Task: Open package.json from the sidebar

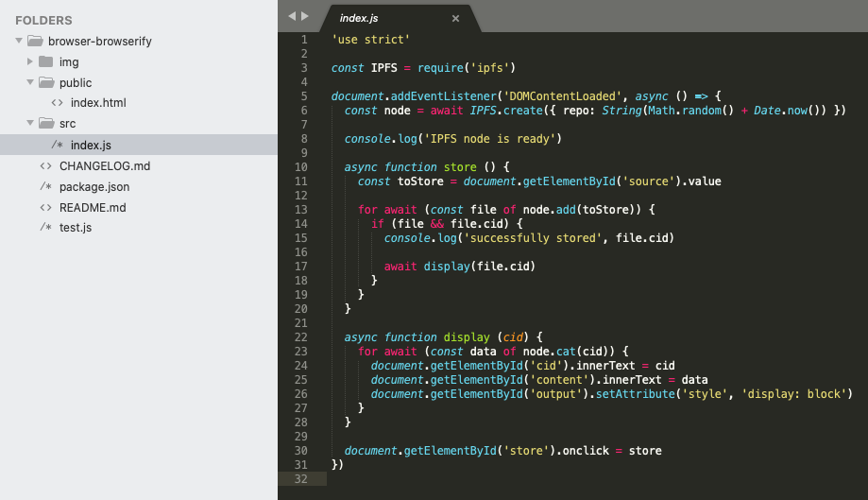Action: [94, 186]
